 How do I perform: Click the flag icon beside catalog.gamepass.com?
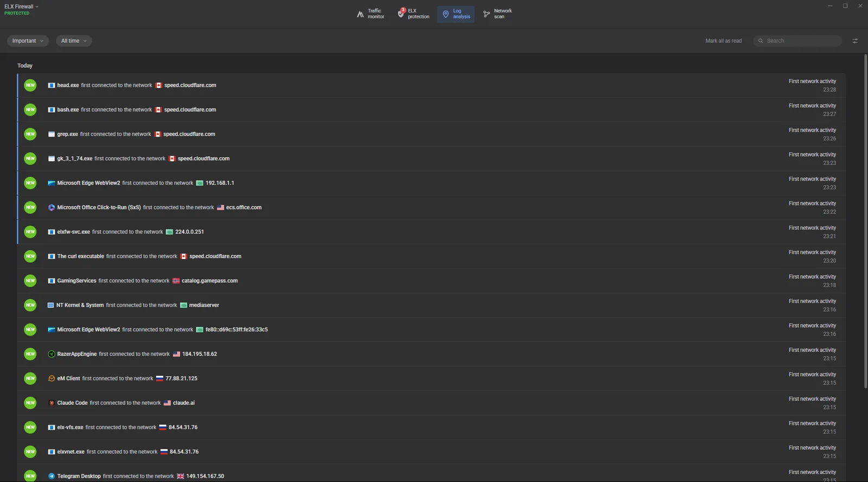point(176,280)
